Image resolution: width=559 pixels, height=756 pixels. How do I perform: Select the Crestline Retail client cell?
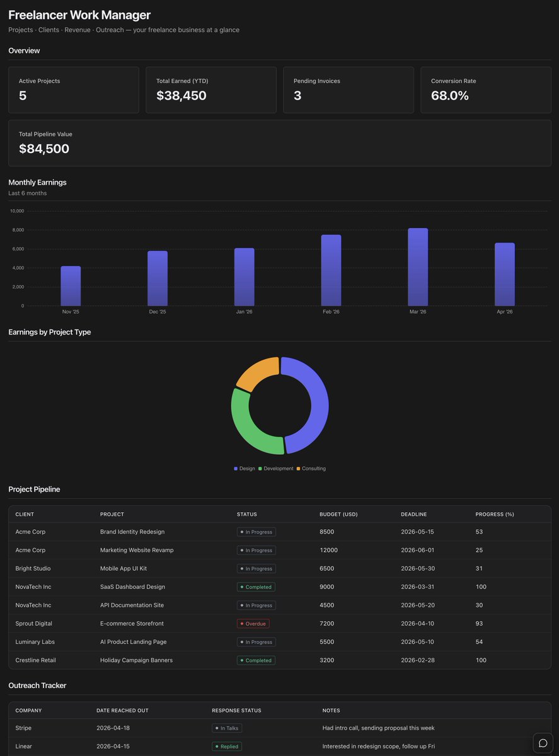pos(36,660)
